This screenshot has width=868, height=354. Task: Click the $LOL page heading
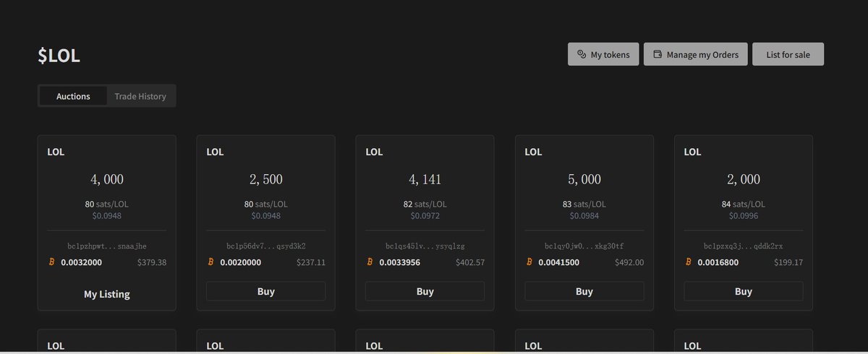59,56
